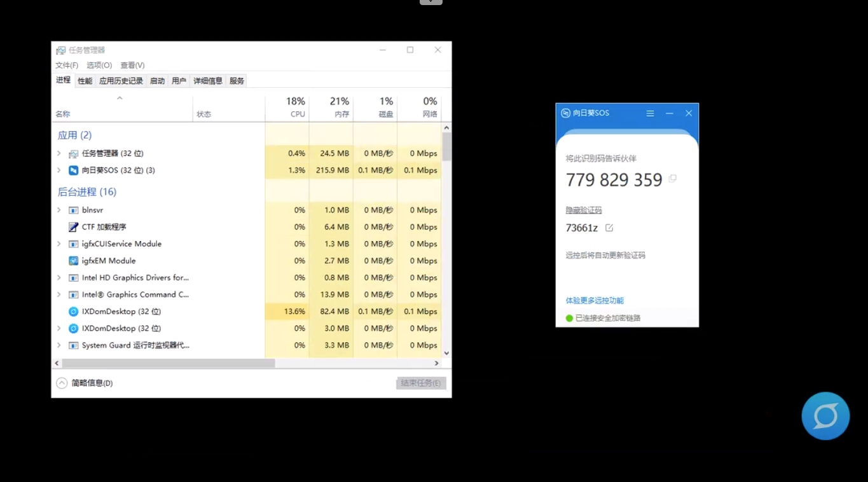Image resolution: width=868 pixels, height=482 pixels.
Task: Switch to the 服务 tab
Action: (237, 81)
